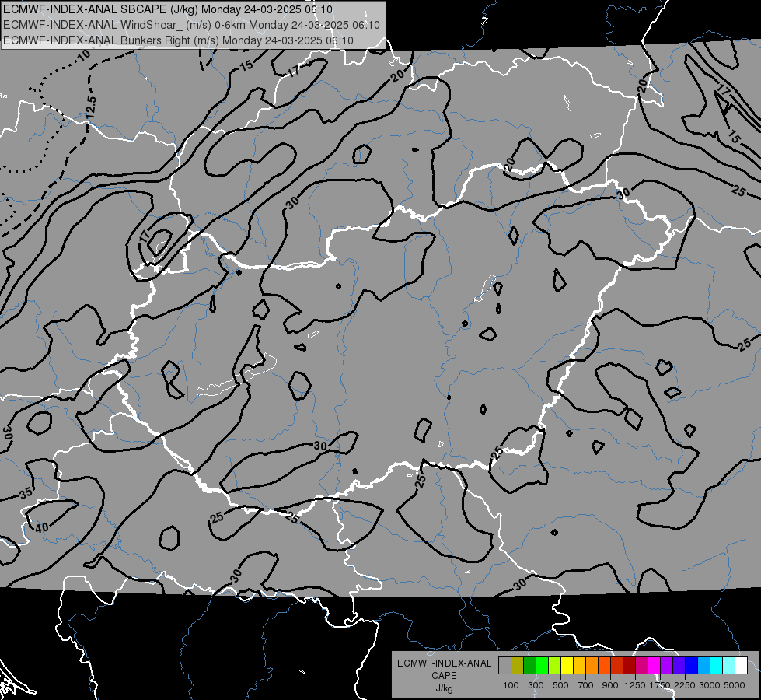Click the legend value '500'
The height and width of the screenshot is (700, 761).
[x=560, y=685]
